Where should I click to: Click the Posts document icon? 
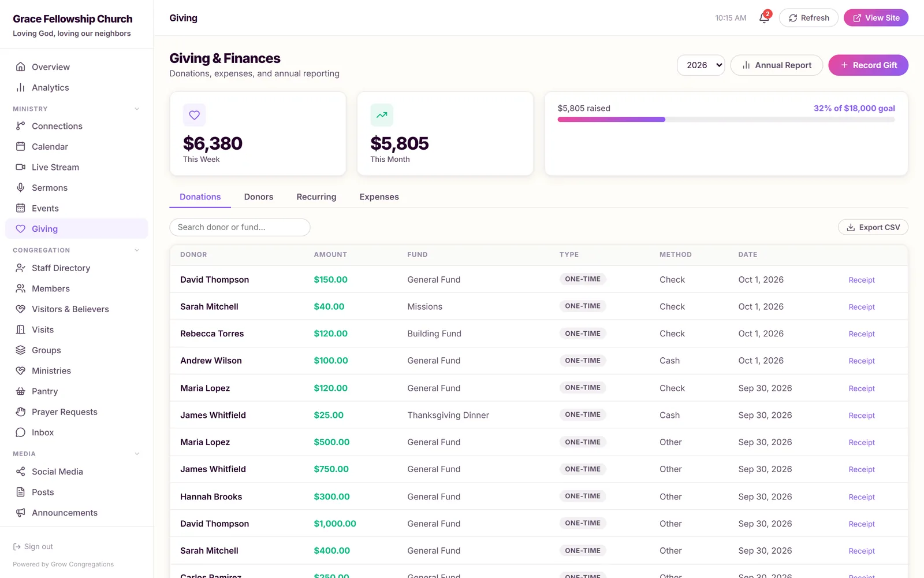tap(21, 492)
